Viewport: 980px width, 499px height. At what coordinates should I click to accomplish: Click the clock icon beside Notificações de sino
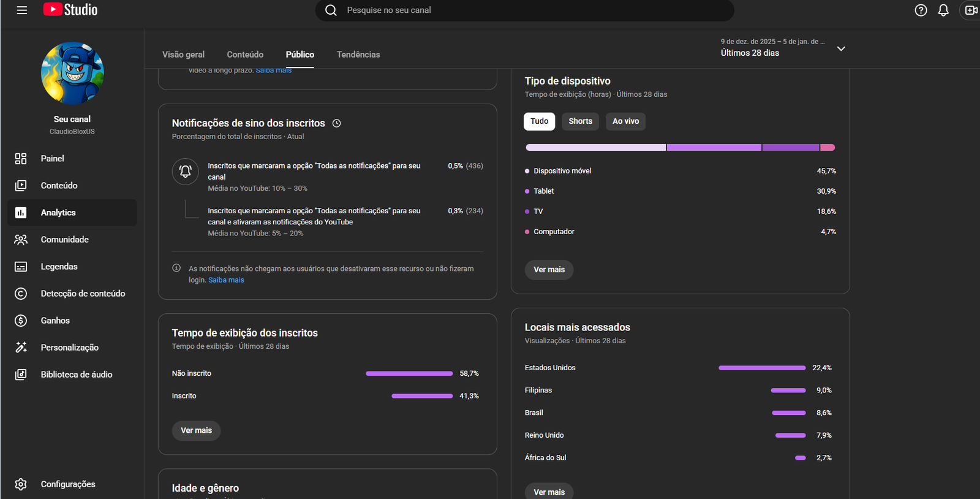[336, 123]
